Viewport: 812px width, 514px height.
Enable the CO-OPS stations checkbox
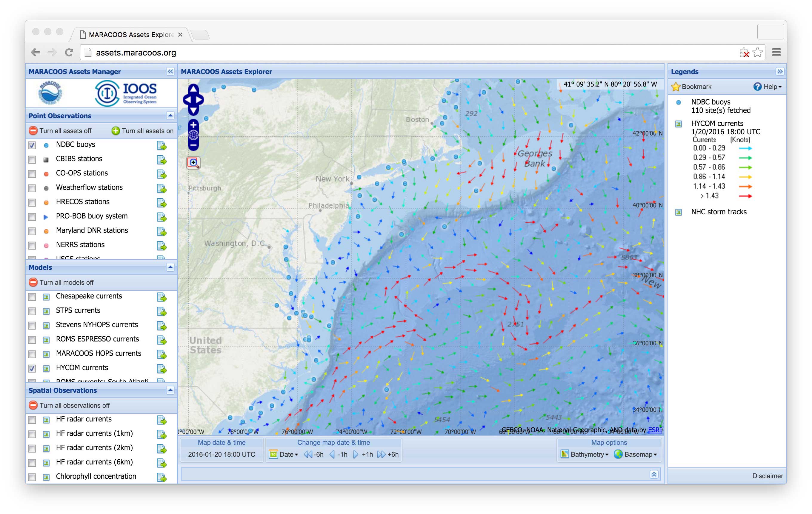[x=32, y=174]
